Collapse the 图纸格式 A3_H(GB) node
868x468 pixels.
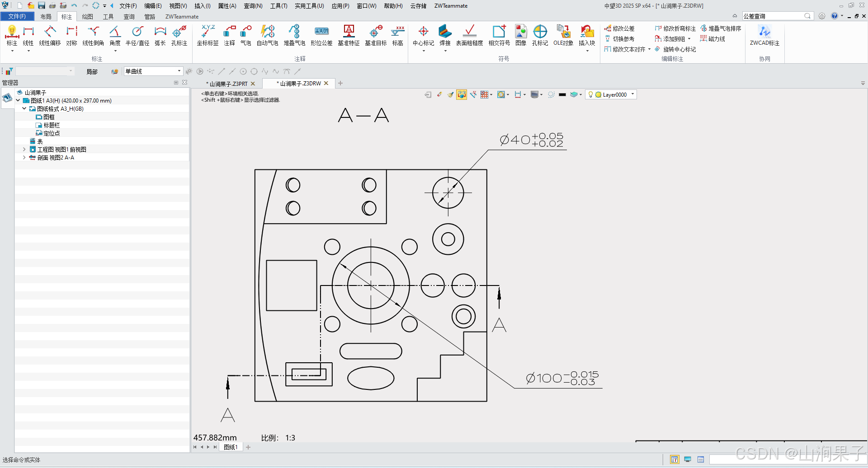24,108
